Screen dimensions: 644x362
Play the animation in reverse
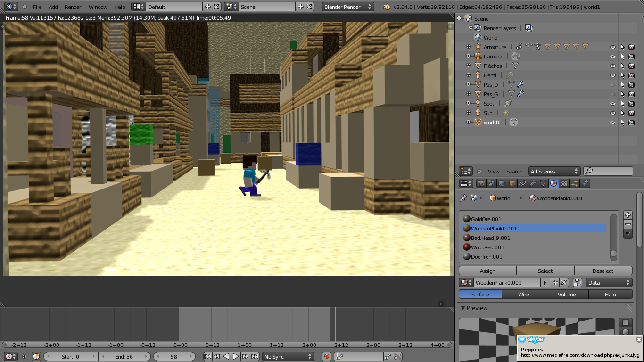[x=226, y=357]
